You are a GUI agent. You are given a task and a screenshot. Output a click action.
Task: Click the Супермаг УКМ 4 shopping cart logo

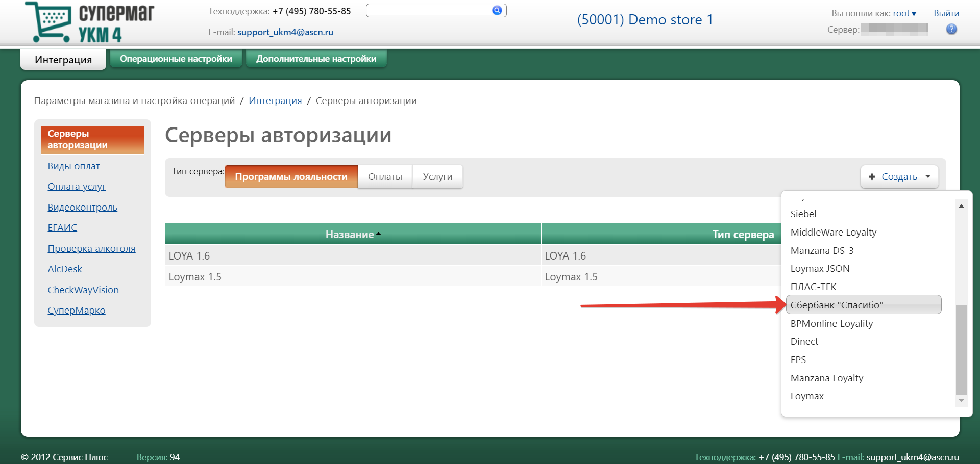(89, 22)
